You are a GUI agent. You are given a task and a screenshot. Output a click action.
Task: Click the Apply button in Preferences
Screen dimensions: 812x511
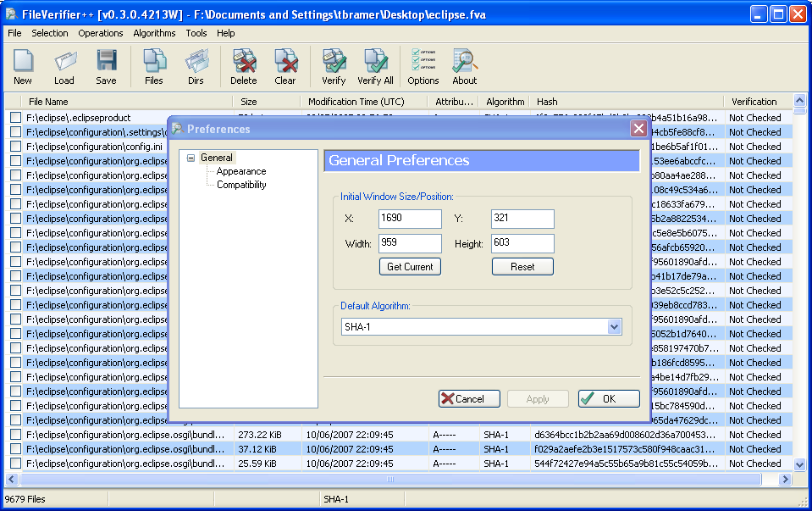point(538,399)
